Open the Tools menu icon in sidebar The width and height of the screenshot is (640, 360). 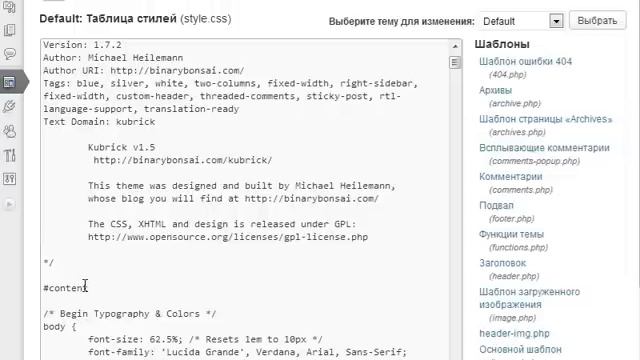coord(9,155)
